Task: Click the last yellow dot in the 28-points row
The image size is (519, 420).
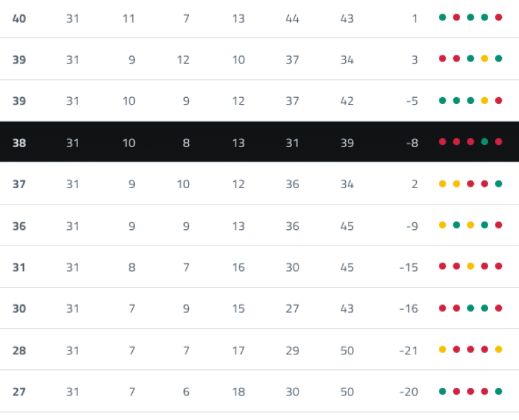Action: coord(498,350)
